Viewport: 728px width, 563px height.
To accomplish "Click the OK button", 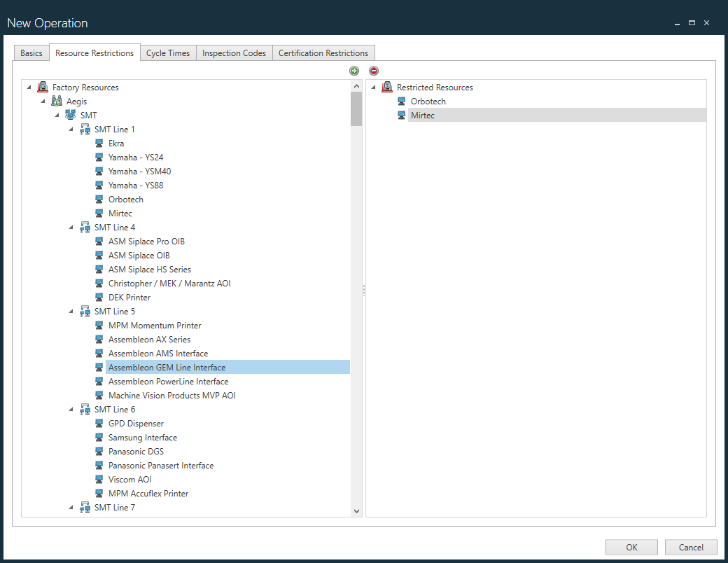I will tap(631, 547).
